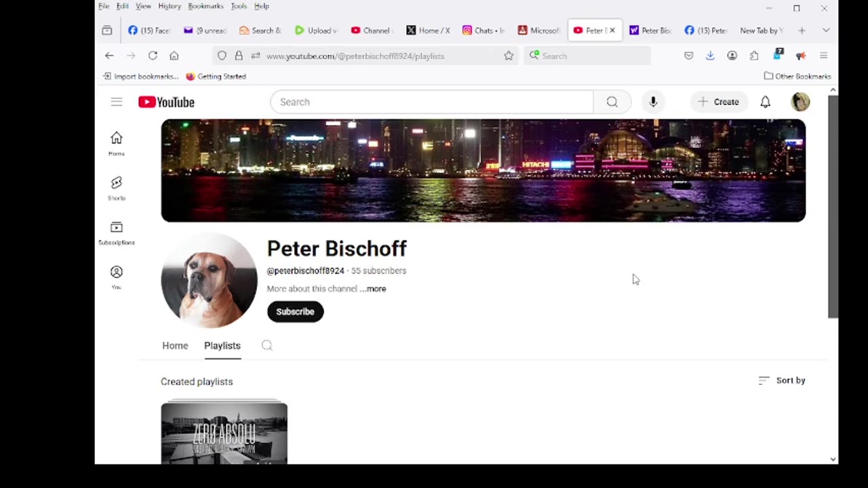868x488 pixels.
Task: Open the extensions puzzle icon
Action: point(754,56)
